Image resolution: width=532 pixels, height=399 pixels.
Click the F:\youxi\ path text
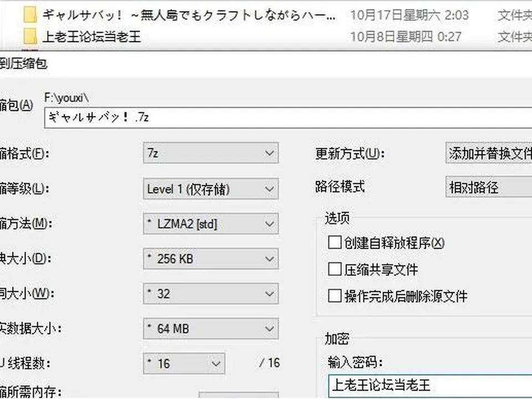(x=66, y=98)
